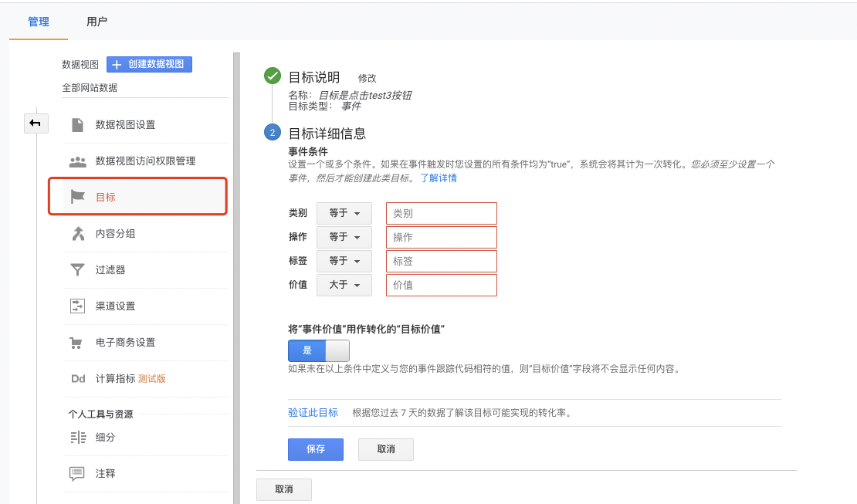
Task: Click inside the 标签 input field
Action: (x=441, y=261)
